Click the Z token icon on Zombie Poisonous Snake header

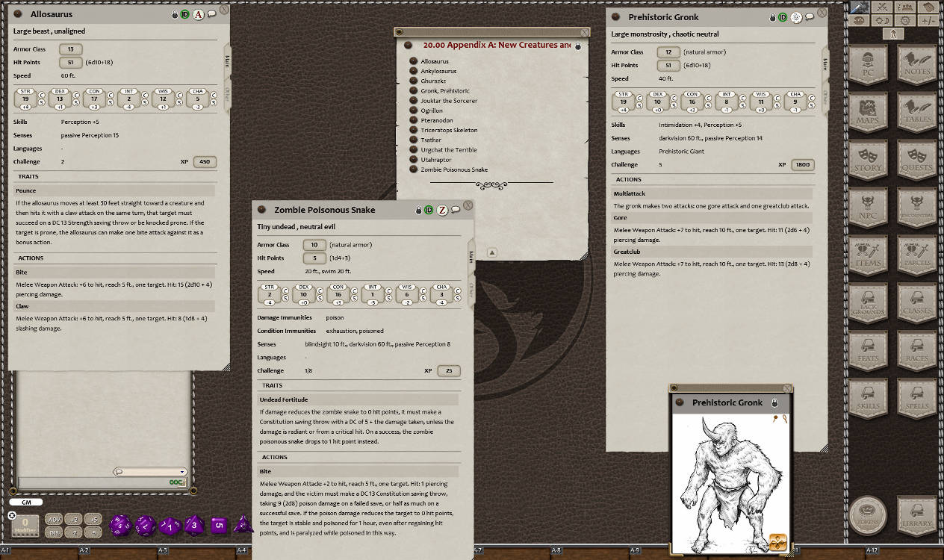(441, 210)
